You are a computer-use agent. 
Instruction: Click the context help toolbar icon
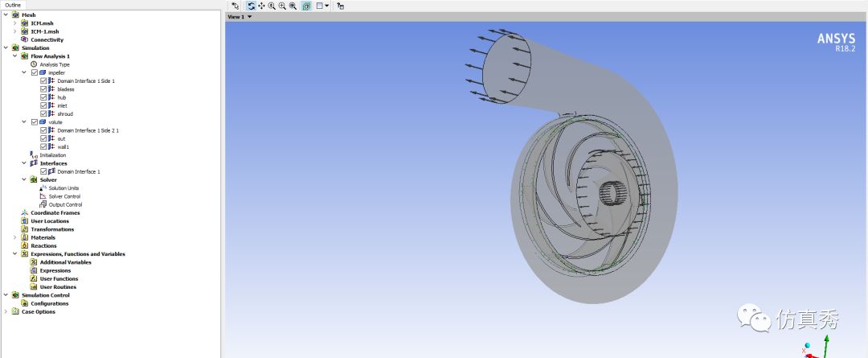[341, 6]
